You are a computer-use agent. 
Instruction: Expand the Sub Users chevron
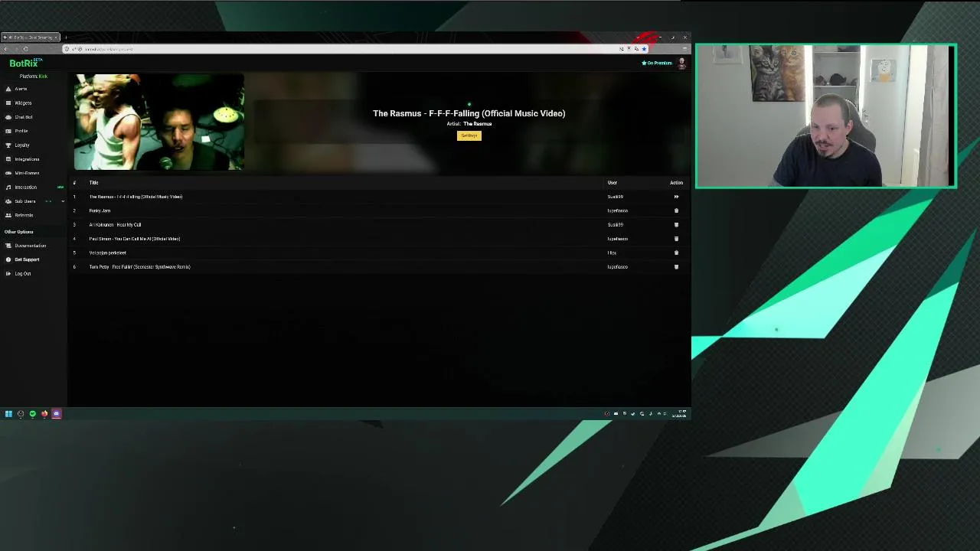point(63,201)
